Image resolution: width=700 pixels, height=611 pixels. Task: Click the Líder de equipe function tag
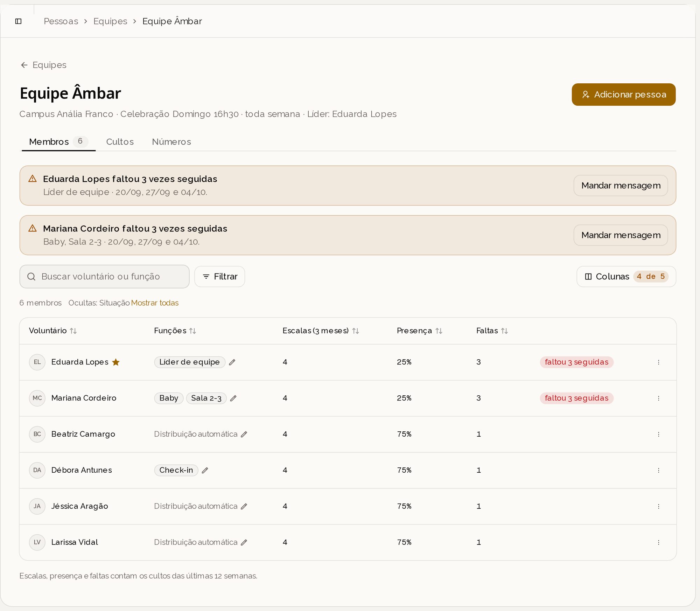(190, 362)
